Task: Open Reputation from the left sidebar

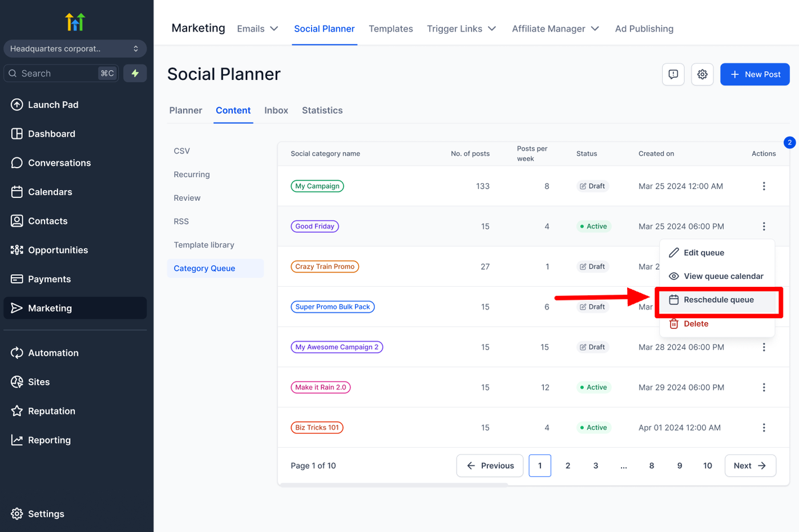Action: pos(51,411)
